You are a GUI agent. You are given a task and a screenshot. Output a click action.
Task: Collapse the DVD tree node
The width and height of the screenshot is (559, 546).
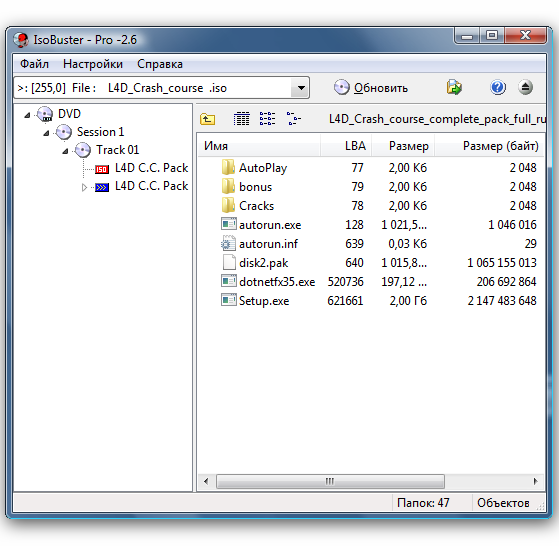27,115
